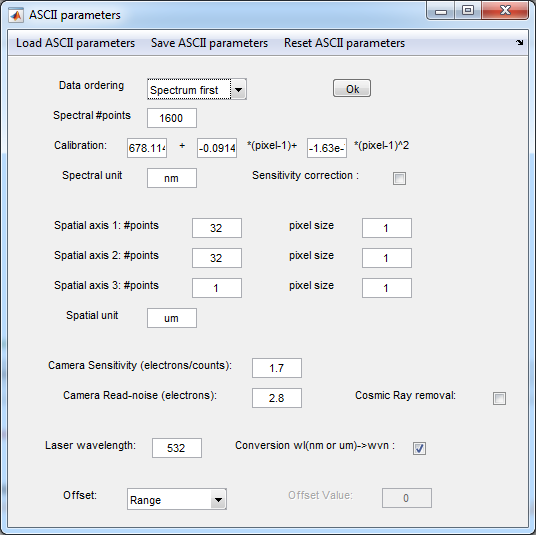Focus the Laser wavelength input field
The image size is (536, 535).
click(x=177, y=448)
